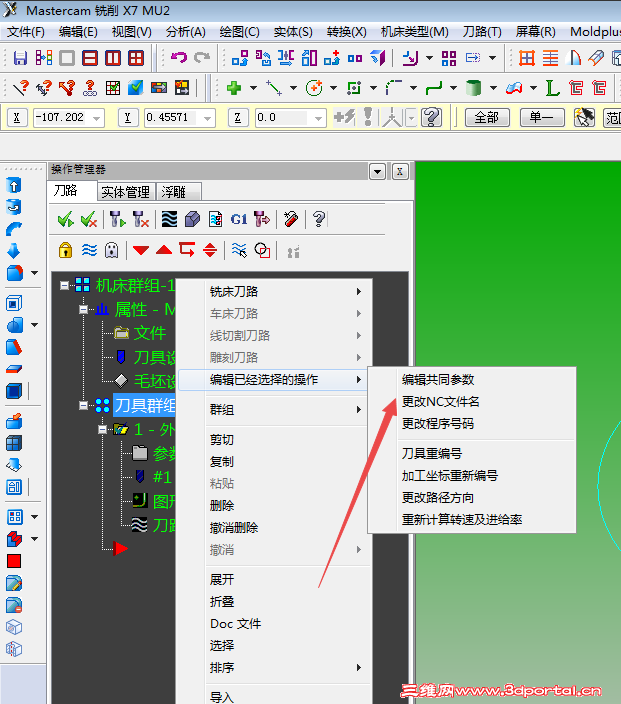
Task: Select 更改NC文件名 in submenu
Action: point(440,401)
